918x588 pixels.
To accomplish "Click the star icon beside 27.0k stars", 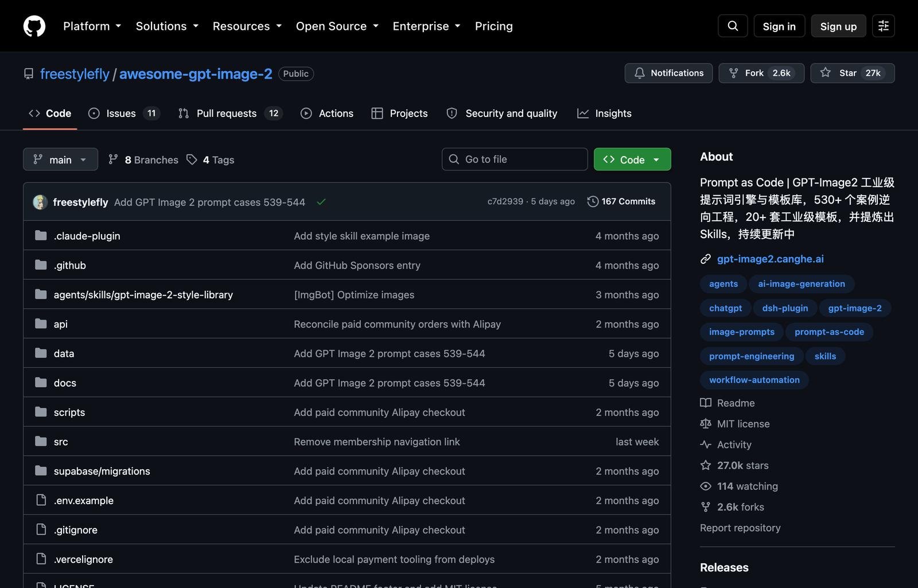I will click(x=706, y=465).
